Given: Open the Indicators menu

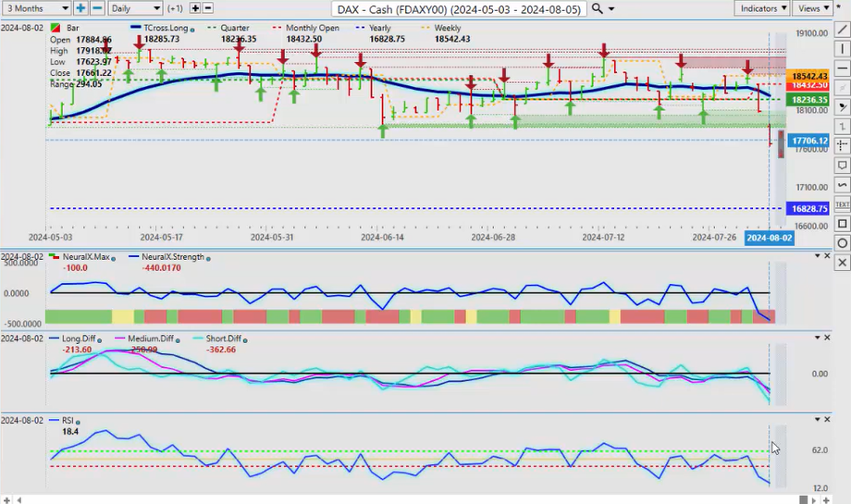Looking at the screenshot, I should [x=762, y=8].
